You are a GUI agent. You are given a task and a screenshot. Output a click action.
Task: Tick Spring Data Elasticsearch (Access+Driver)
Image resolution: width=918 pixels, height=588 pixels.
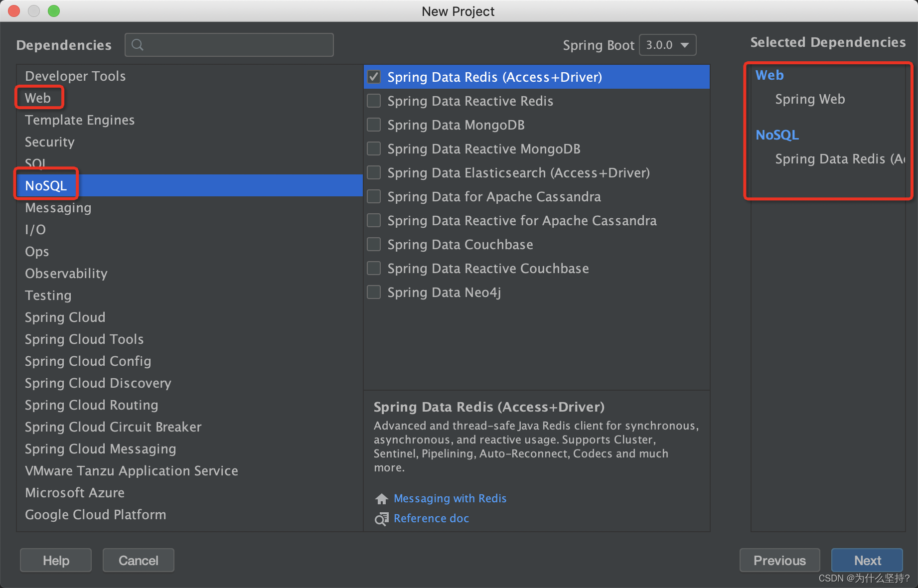[x=374, y=172]
